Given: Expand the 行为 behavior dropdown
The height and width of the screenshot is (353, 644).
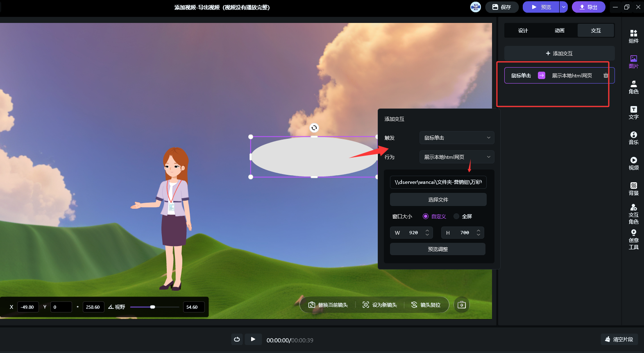Looking at the screenshot, I should pos(456,157).
